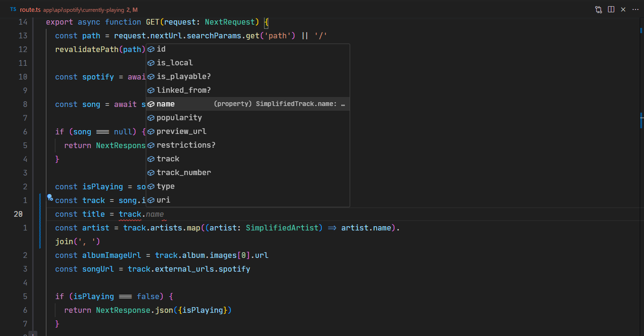Choose the 'is_playable?' suggestion
644x336 pixels.
click(x=247, y=77)
